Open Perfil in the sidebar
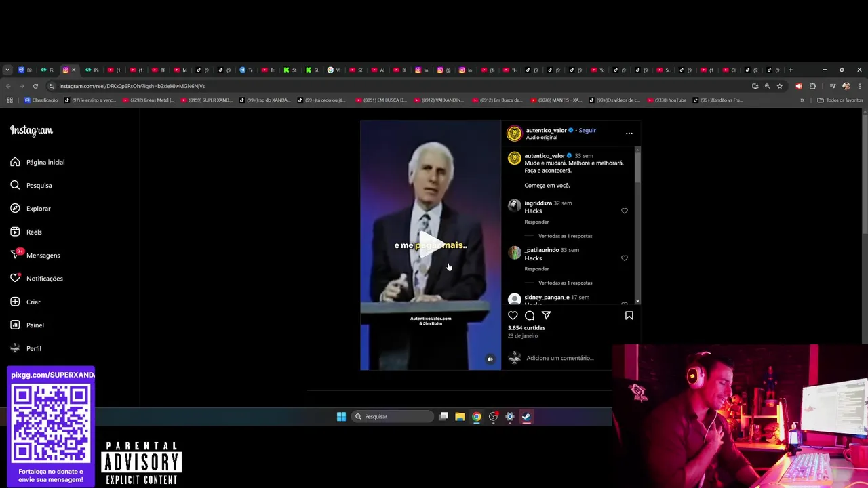Viewport: 868px width, 488px height. [26, 348]
